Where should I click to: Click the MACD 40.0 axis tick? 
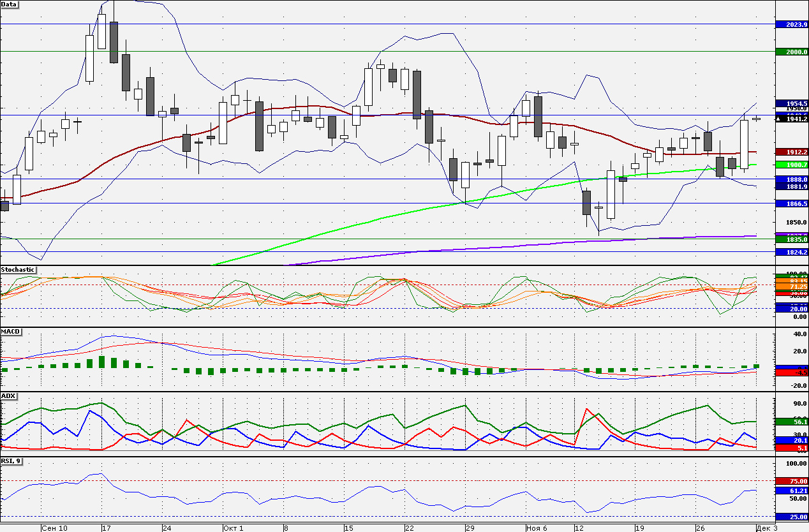click(799, 334)
